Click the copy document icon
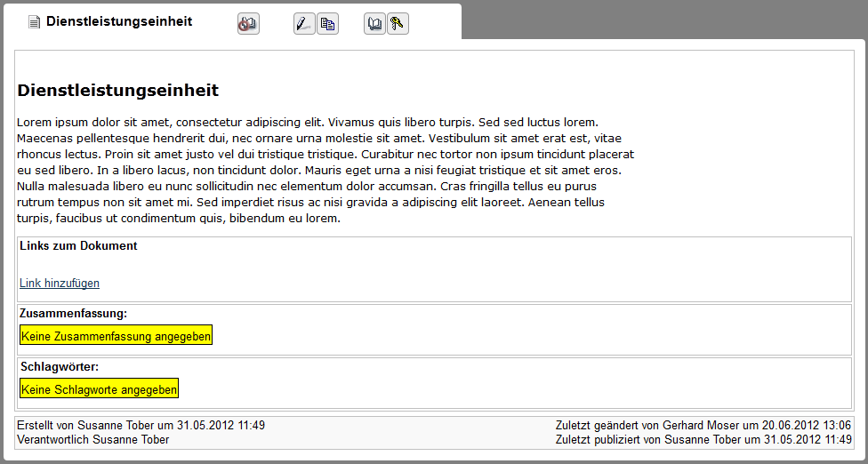Viewport: 868px width, 464px height. [327, 24]
